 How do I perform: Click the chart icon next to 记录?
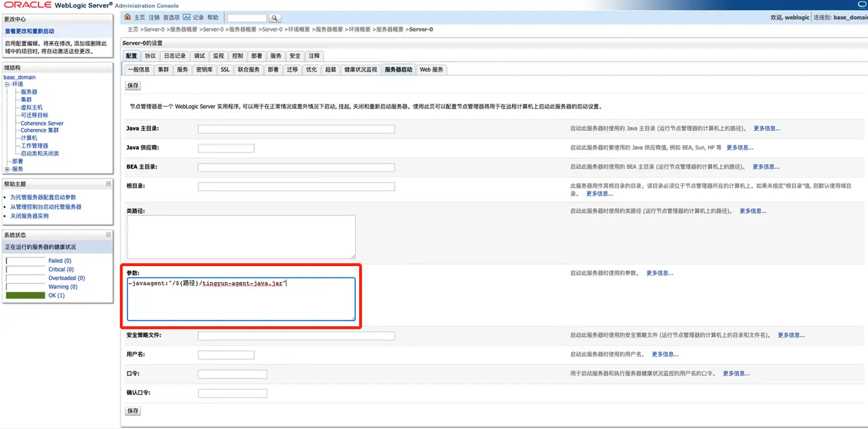(x=186, y=17)
